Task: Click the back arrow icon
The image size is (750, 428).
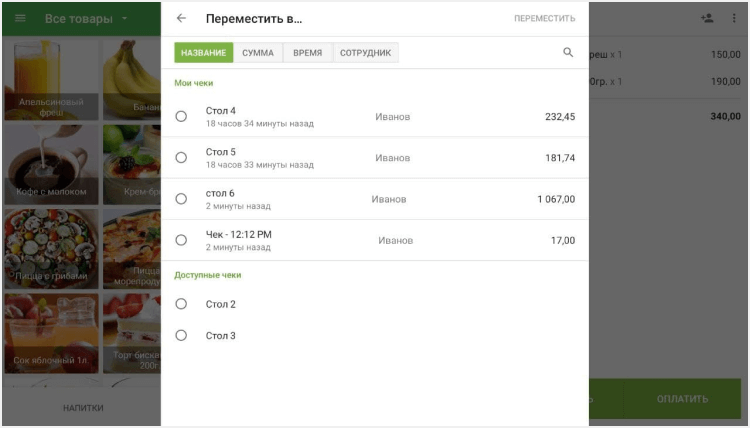Action: 181,19
